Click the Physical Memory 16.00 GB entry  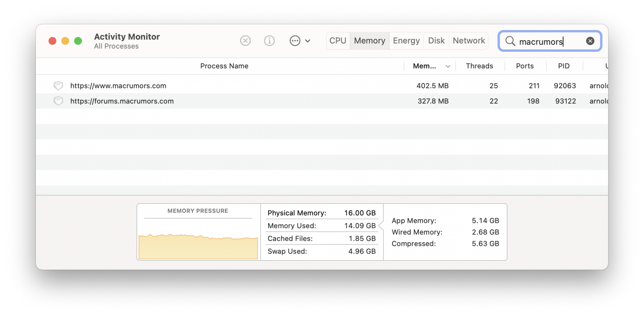click(x=322, y=213)
